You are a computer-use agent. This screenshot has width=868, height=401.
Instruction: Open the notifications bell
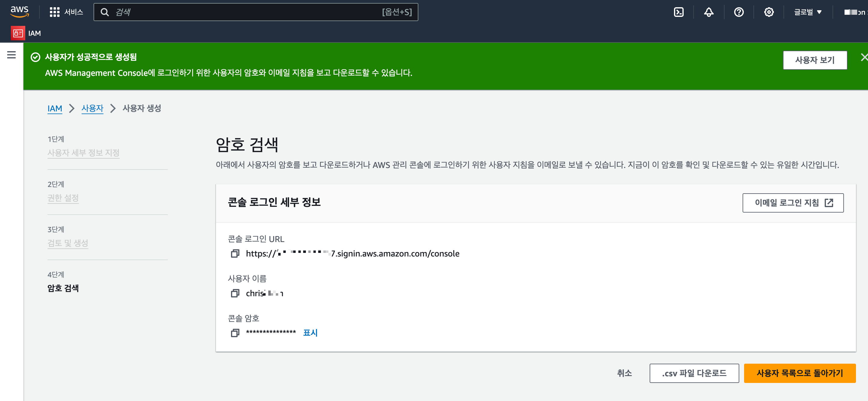coord(709,12)
